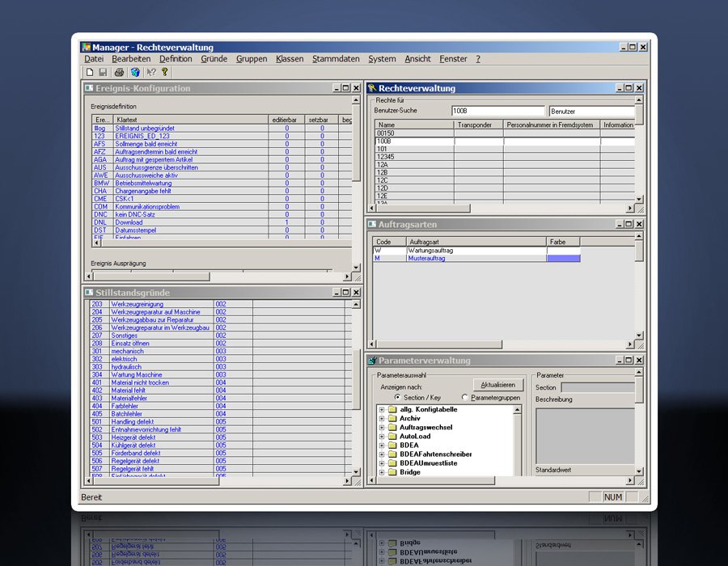Image resolution: width=728 pixels, height=566 pixels.
Task: Click into the Benutzer-Suche input field
Action: pyautogui.click(x=498, y=111)
